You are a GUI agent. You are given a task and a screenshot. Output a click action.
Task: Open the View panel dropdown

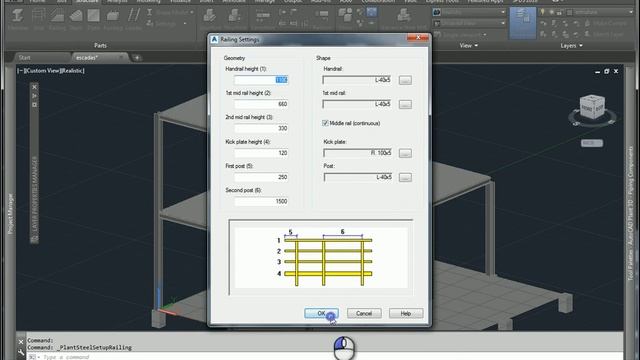[x=468, y=45]
